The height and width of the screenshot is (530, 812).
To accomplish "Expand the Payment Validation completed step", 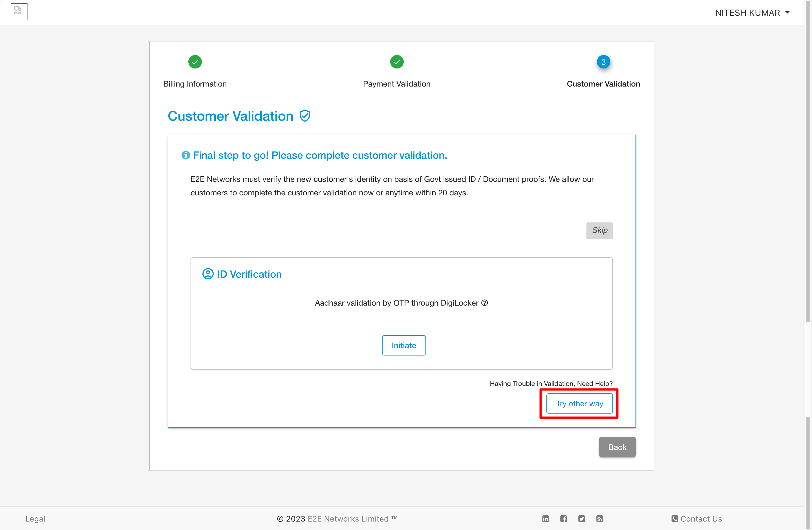I will pos(396,61).
